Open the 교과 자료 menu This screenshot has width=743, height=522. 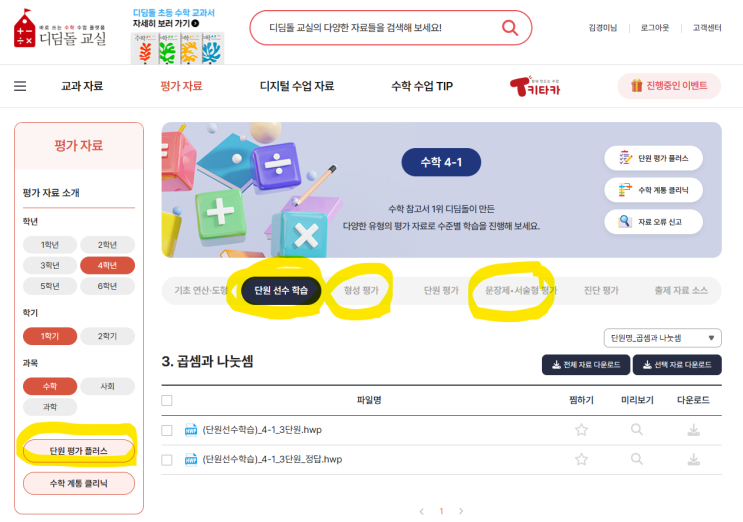(x=82, y=86)
